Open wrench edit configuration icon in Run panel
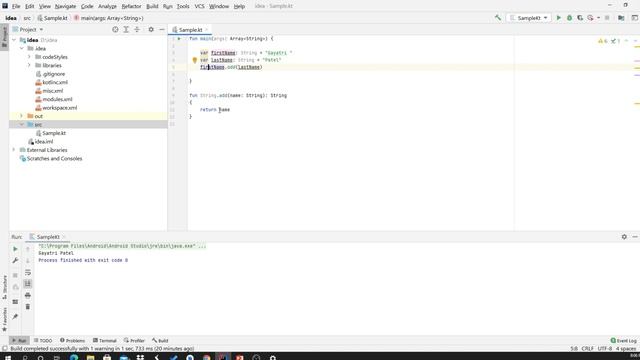 15,260
